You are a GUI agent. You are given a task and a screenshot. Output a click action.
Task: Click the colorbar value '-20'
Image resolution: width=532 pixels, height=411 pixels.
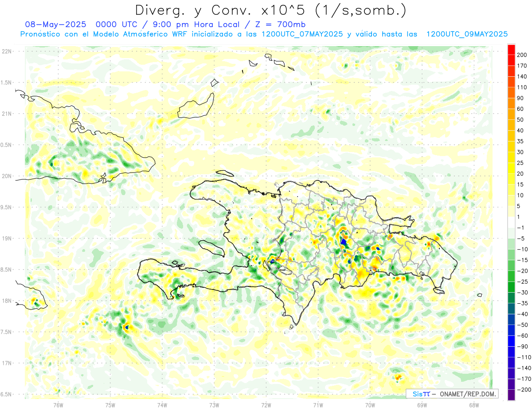tap(522, 271)
